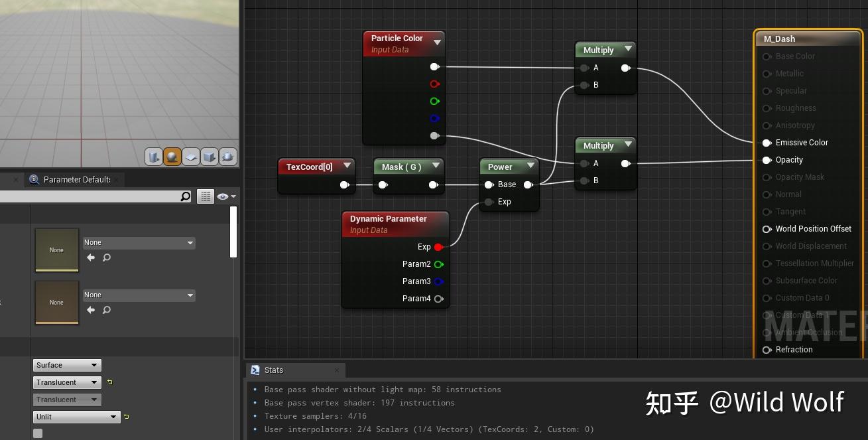Click the Emissive Color input pin on M_Dash
The width and height of the screenshot is (868, 440).
(767, 142)
